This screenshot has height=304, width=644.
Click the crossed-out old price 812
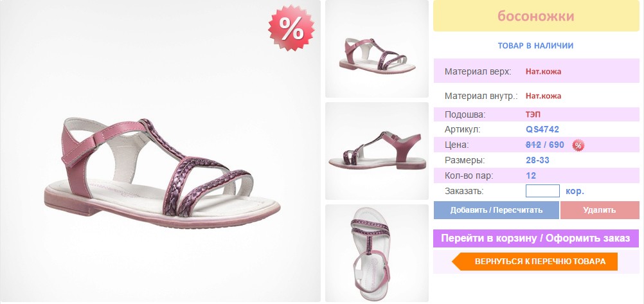point(533,145)
